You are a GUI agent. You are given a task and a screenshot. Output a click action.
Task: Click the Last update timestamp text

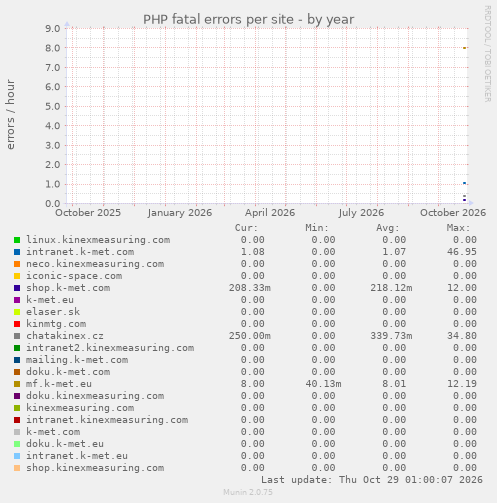point(372,480)
